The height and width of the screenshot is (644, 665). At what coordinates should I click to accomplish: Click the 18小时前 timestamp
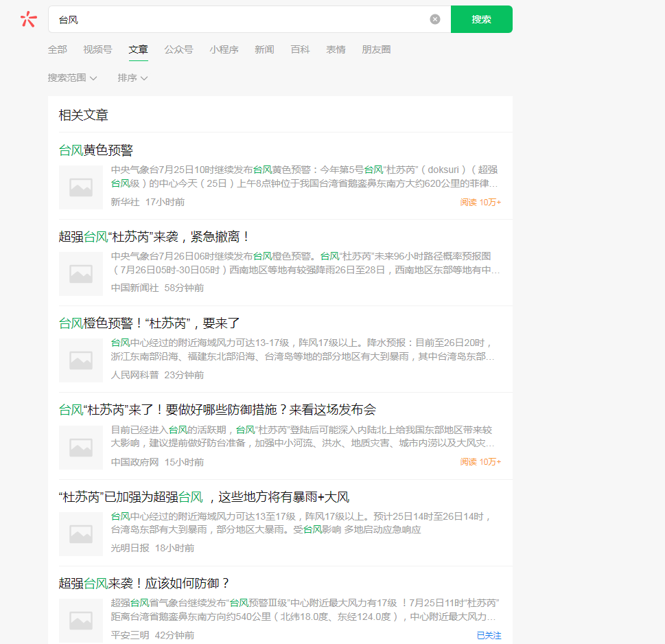175,548
